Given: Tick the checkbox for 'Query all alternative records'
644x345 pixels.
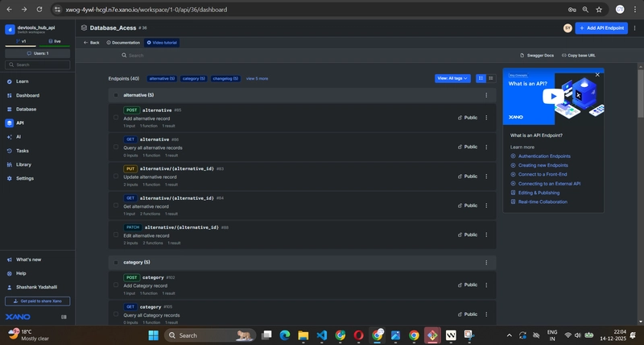Looking at the screenshot, I should [116, 148].
